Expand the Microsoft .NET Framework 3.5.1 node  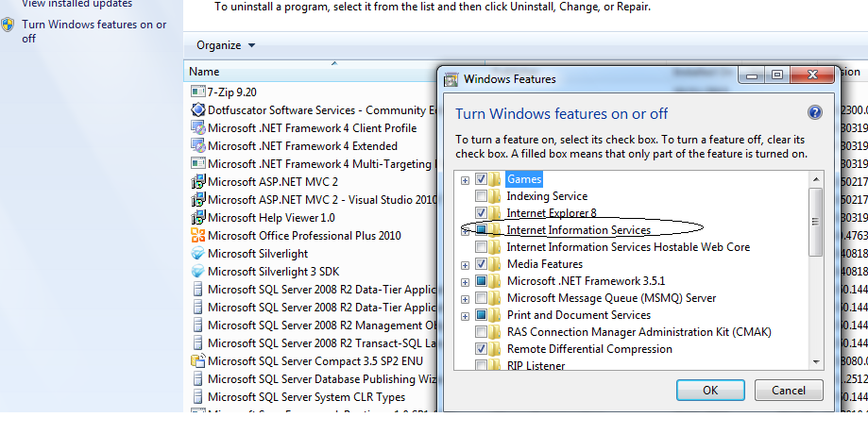[x=465, y=281]
